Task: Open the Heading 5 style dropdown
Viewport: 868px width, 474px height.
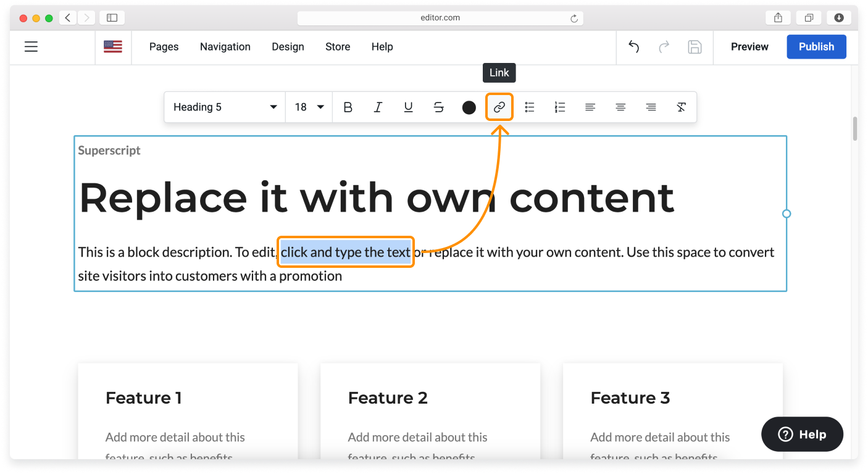Action: [225, 107]
